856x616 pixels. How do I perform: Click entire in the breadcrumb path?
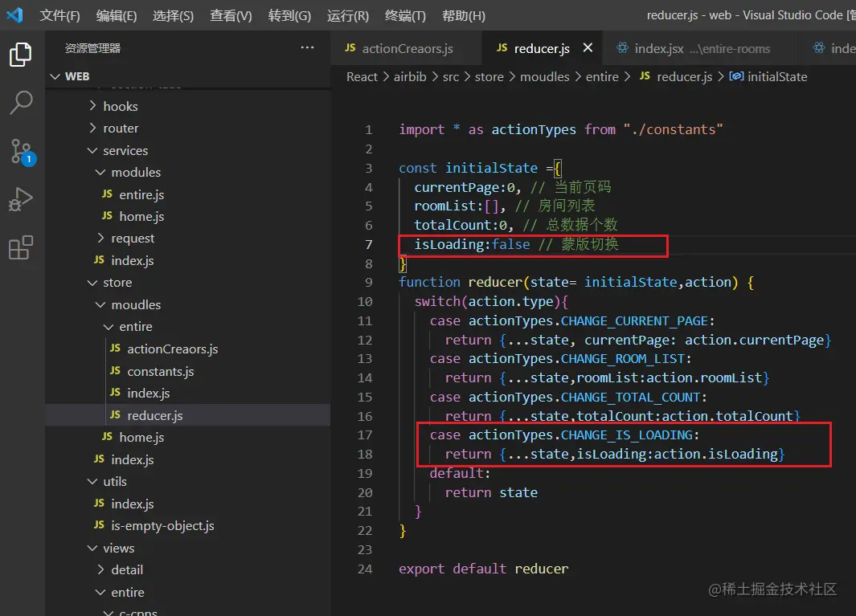point(602,77)
